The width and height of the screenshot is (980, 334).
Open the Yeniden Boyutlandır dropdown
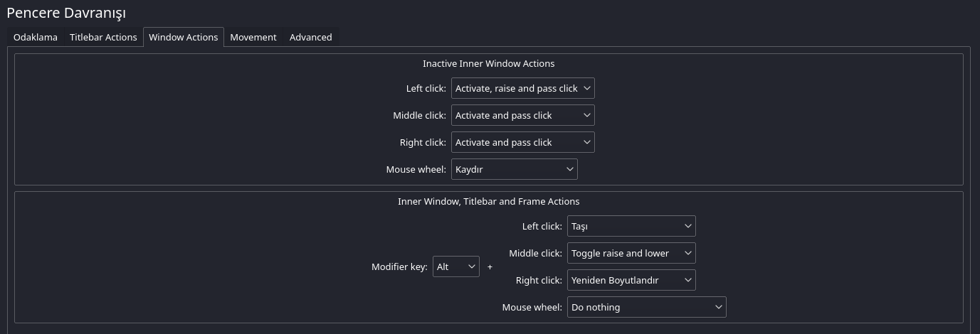coord(631,280)
